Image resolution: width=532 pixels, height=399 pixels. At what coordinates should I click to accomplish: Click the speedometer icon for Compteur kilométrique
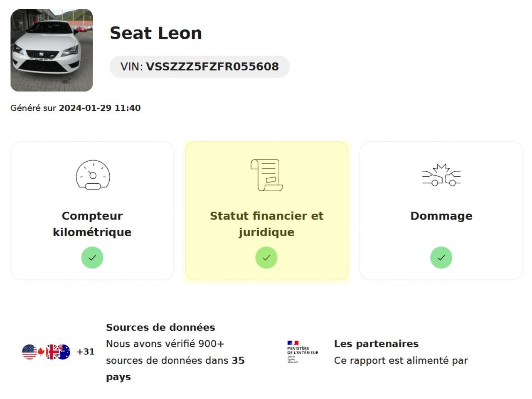(93, 175)
